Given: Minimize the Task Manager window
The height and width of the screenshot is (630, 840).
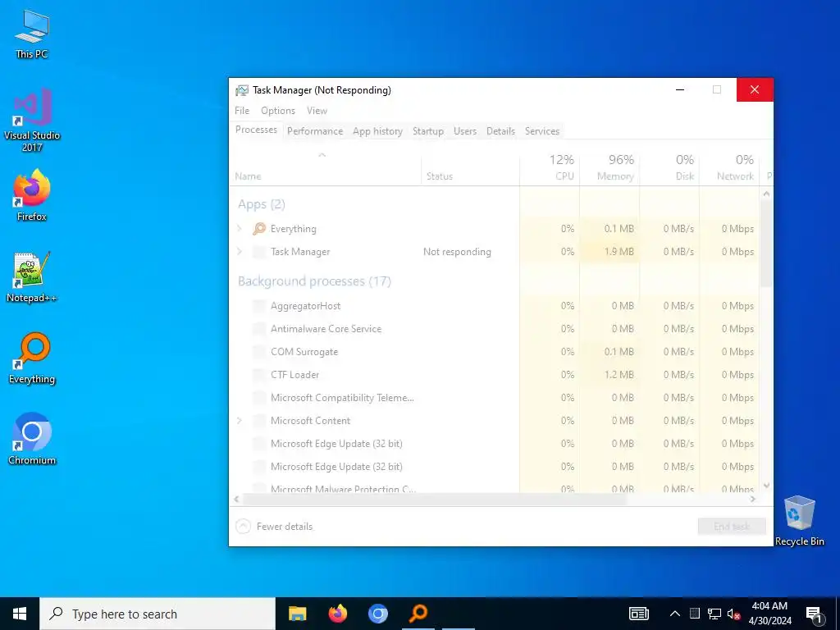Looking at the screenshot, I should [x=680, y=89].
